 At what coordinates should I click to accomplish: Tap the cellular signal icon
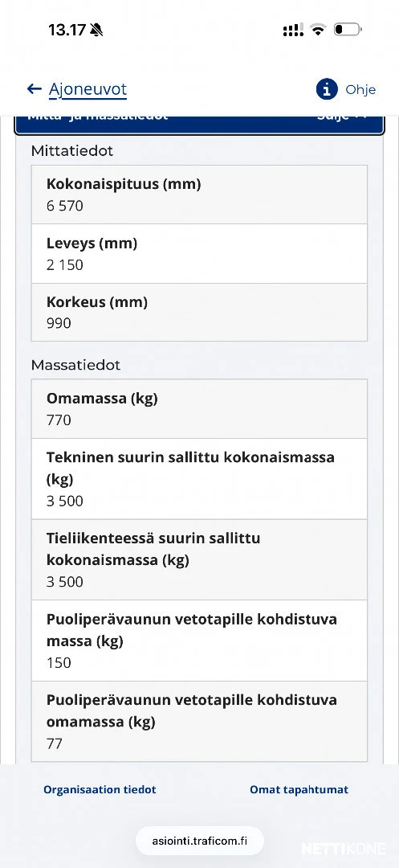coord(294,30)
